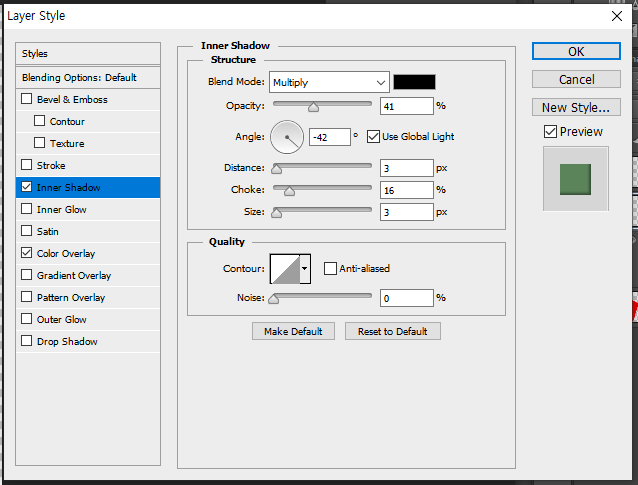Click the Size slider handle
Viewport: 638px width, 485px height.
[x=277, y=213]
